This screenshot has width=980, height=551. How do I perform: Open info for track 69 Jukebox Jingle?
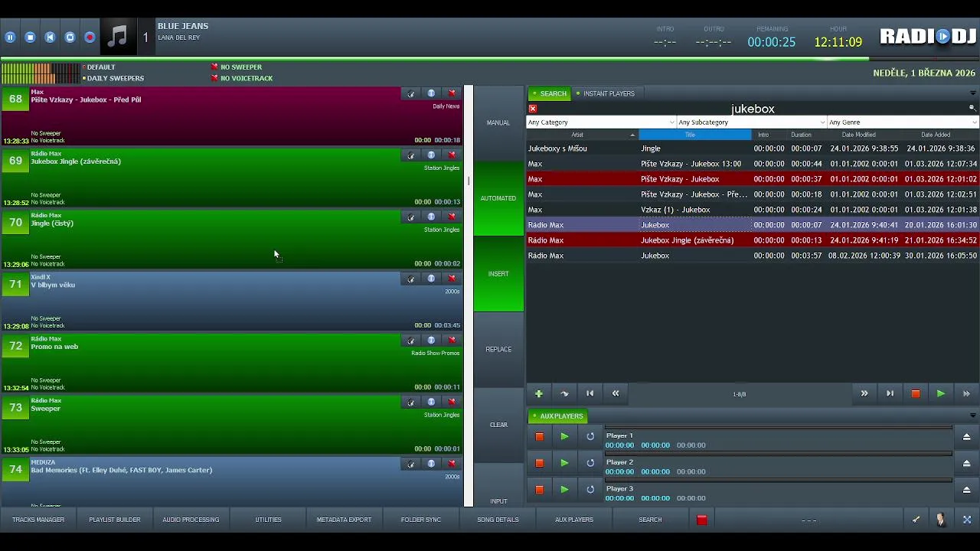(x=431, y=155)
